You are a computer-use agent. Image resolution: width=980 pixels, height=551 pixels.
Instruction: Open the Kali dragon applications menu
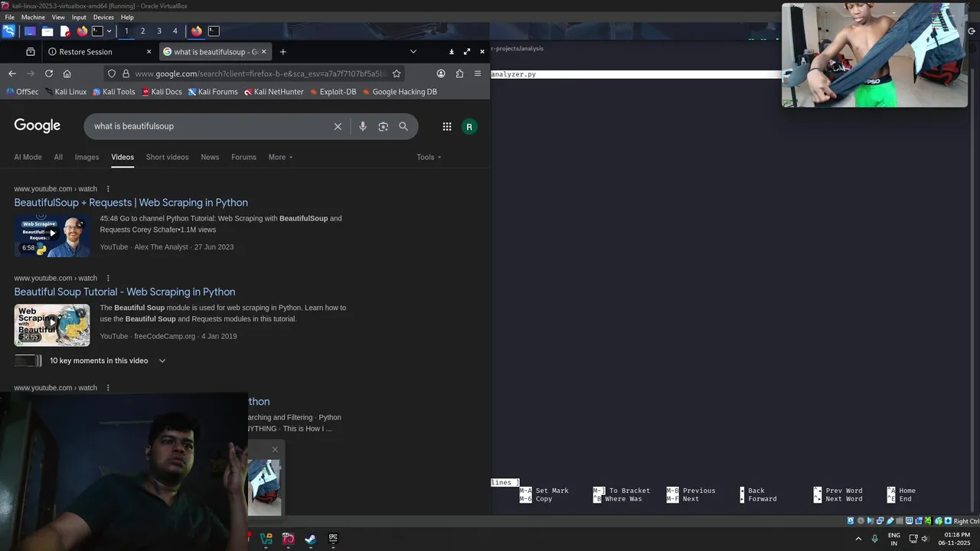point(8,31)
